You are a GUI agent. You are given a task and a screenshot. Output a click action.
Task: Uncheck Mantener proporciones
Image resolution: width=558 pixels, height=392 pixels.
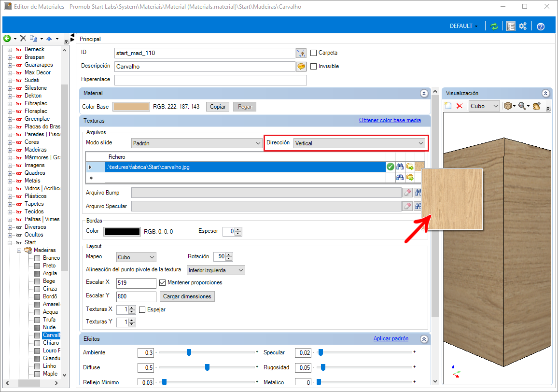[x=163, y=283]
